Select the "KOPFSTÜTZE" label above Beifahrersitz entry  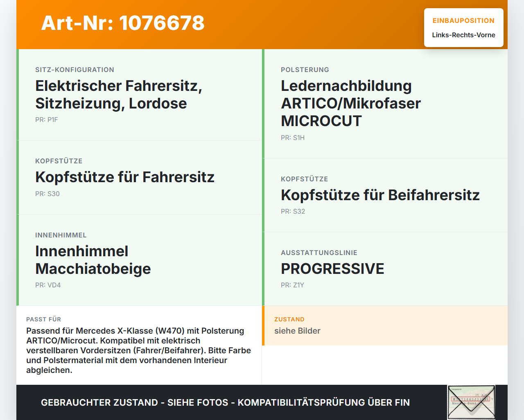(x=305, y=179)
